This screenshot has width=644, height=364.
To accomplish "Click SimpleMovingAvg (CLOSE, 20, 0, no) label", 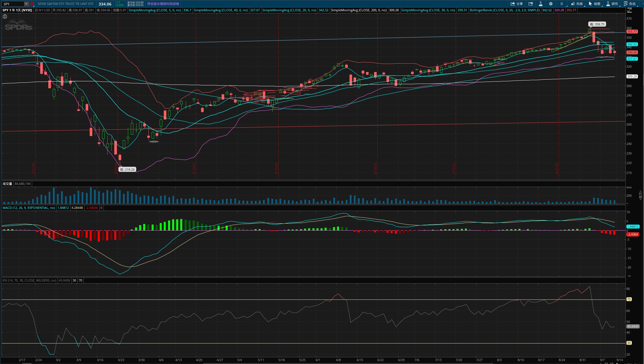I will tap(289, 10).
